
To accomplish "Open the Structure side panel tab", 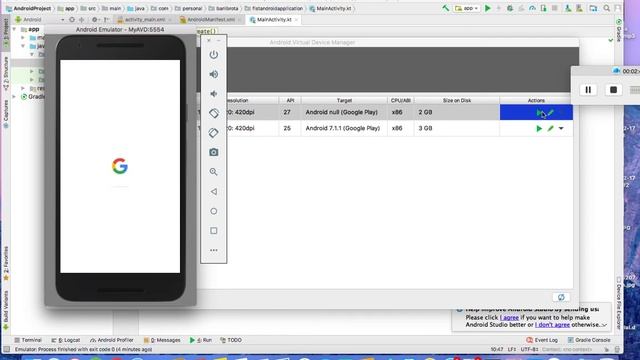I will coord(6,73).
